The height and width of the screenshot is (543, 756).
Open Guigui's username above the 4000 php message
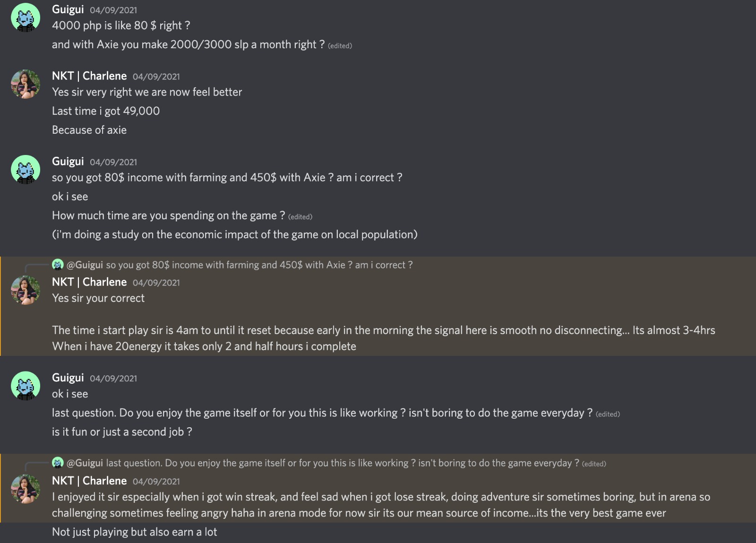pyautogui.click(x=68, y=9)
